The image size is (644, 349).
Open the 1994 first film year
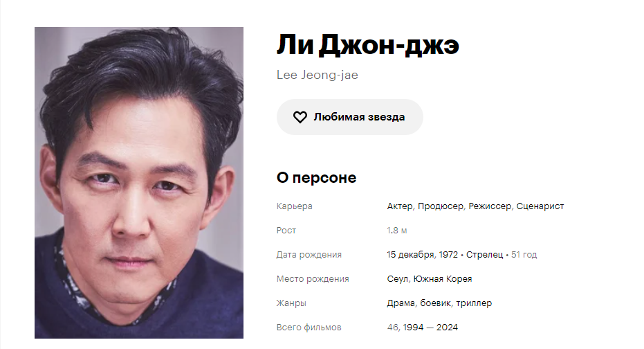click(413, 328)
